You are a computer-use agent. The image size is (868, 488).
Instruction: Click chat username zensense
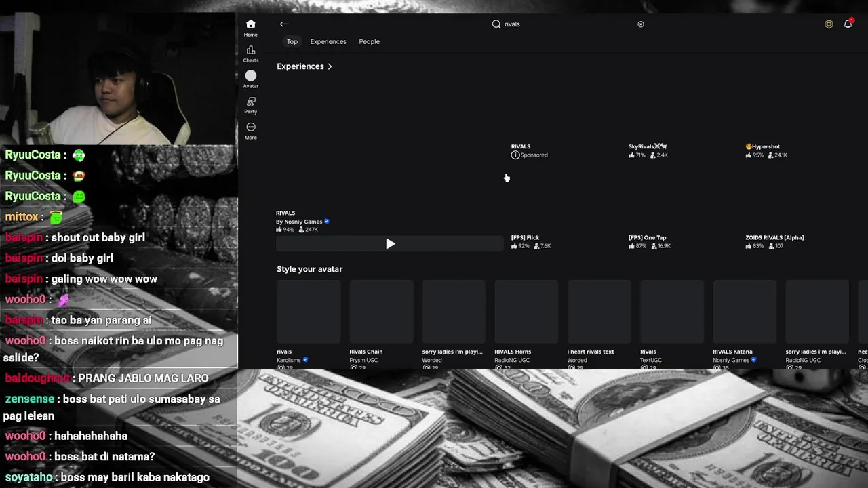(30, 399)
